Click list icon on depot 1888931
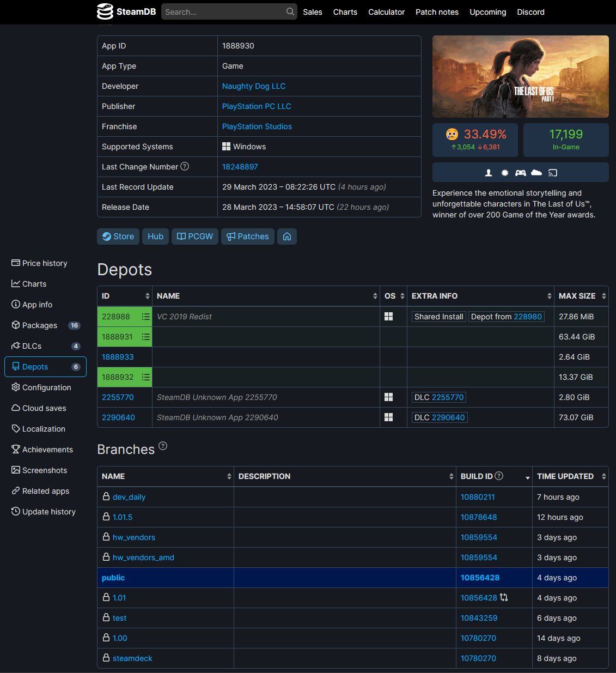Screen dimensions: 616x673 (x=146, y=337)
